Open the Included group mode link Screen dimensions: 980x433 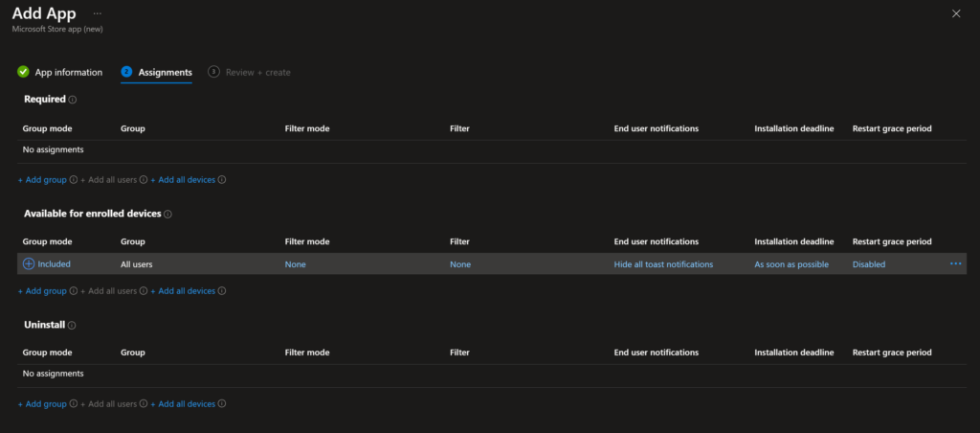coord(54,264)
